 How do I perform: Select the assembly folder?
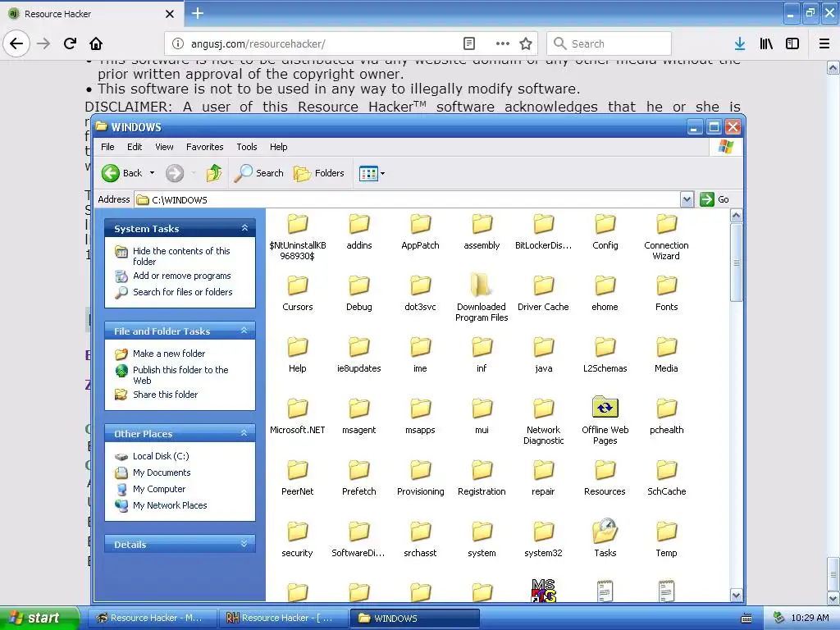482,231
